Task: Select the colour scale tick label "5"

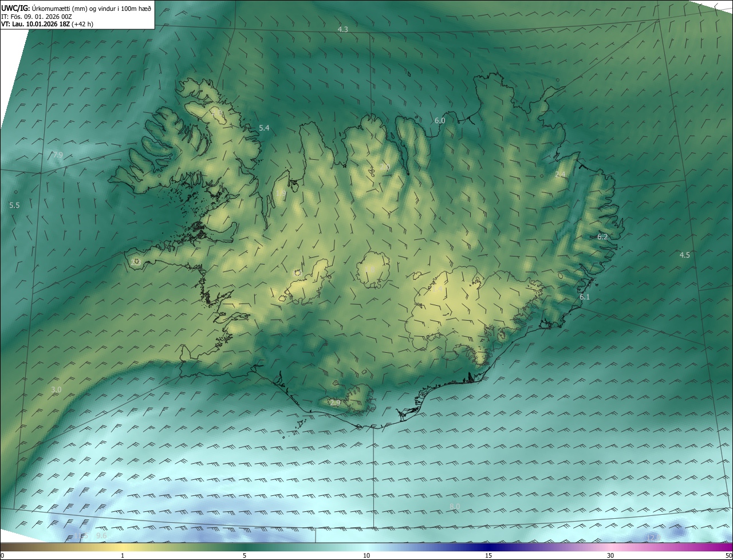Action: tap(245, 555)
